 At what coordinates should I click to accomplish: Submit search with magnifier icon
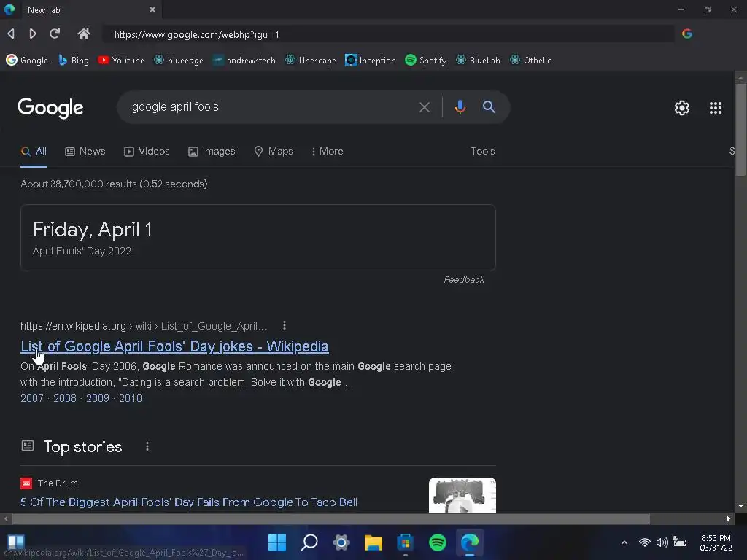coord(489,107)
